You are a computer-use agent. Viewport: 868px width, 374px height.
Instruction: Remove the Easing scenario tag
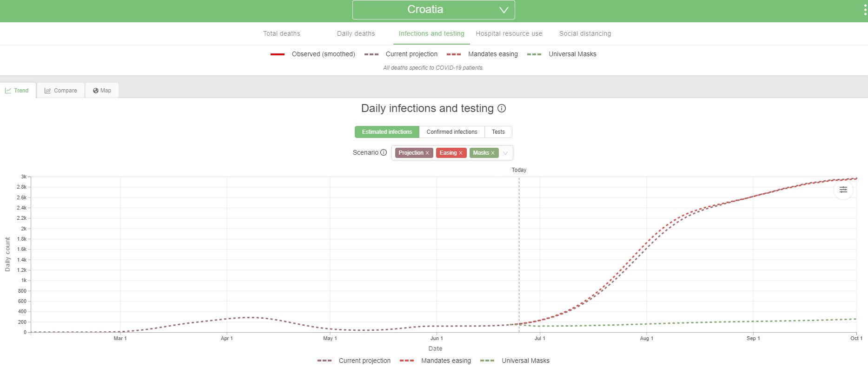461,153
